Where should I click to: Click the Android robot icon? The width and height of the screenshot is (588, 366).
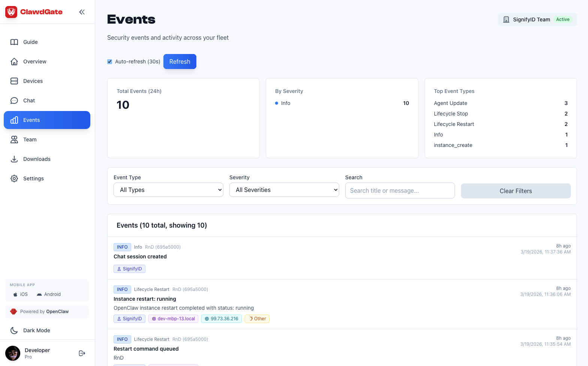tap(39, 294)
